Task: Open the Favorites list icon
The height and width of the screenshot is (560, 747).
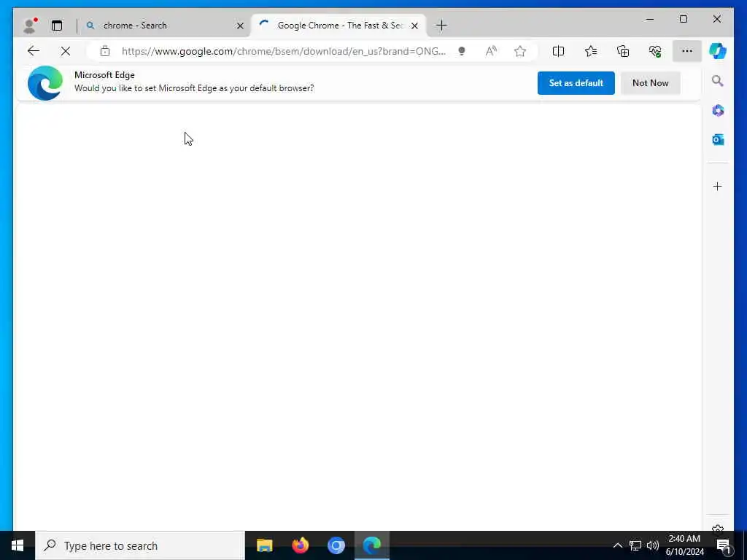Action: (591, 51)
